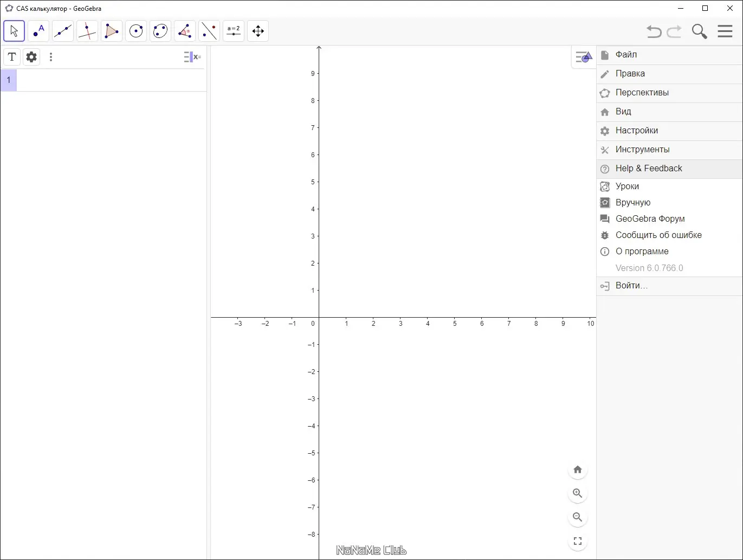Redo the last undone action
Image resolution: width=743 pixels, height=560 pixels.
coord(674,31)
